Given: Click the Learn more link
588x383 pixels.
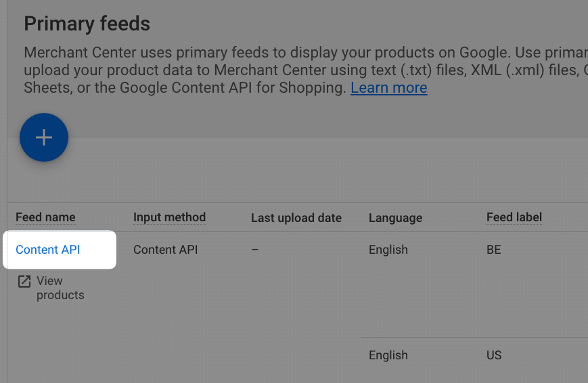Looking at the screenshot, I should tap(389, 88).
